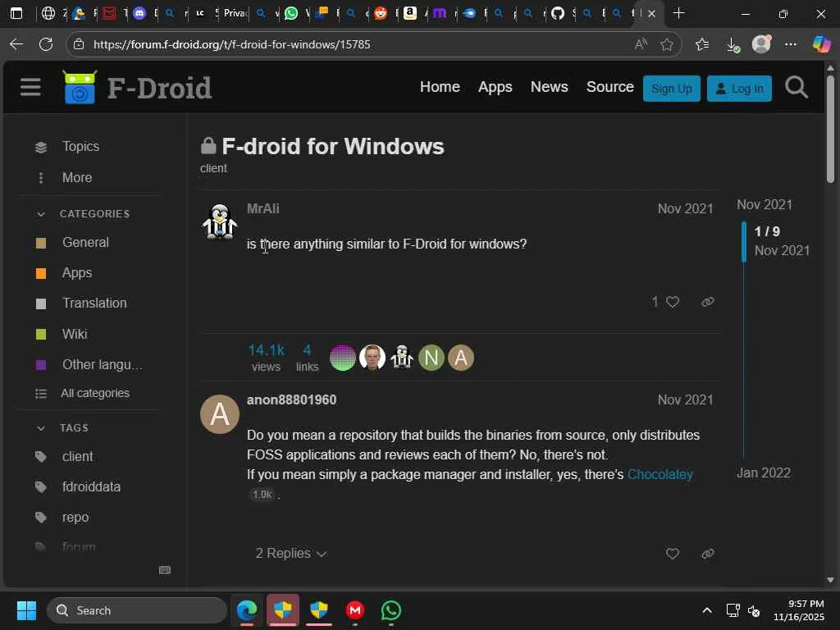840x630 pixels.
Task: Open the red M app in taskbar
Action: [354, 610]
